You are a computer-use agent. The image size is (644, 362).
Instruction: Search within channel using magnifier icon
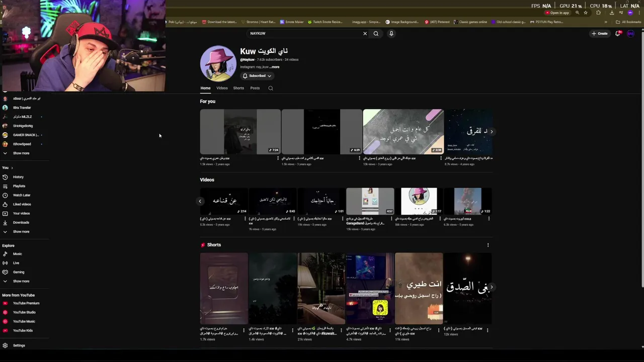[x=270, y=88]
